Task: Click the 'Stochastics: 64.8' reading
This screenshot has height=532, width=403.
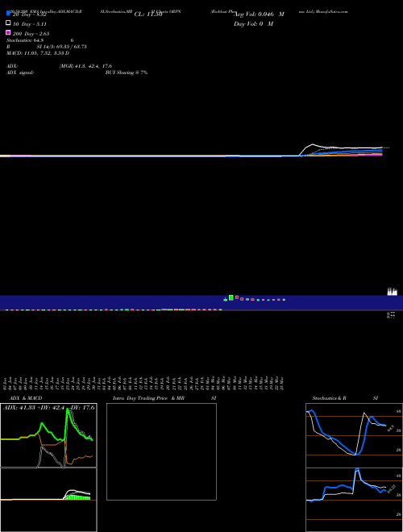Action: click(x=25, y=40)
